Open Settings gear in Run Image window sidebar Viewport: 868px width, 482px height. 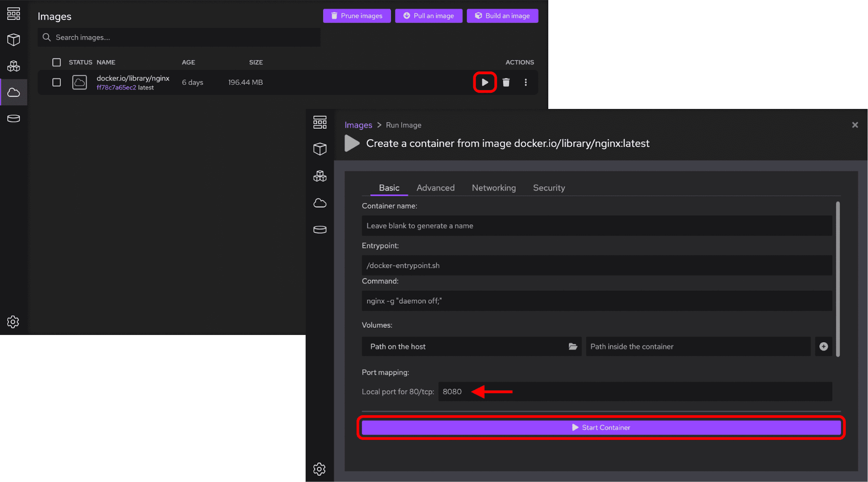tap(319, 469)
